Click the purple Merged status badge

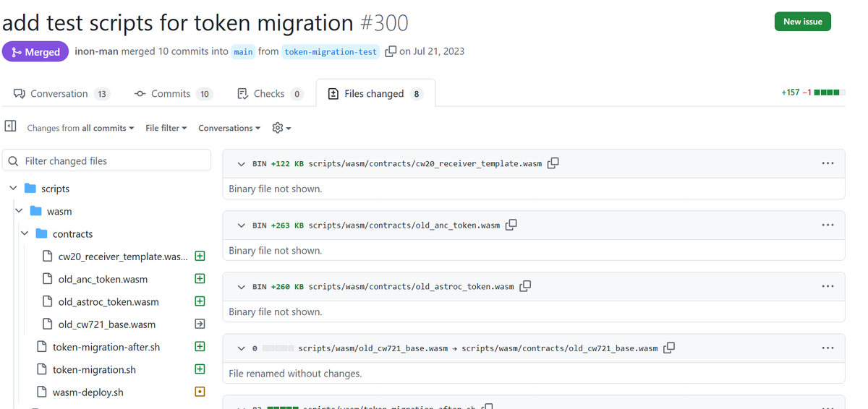(x=35, y=51)
